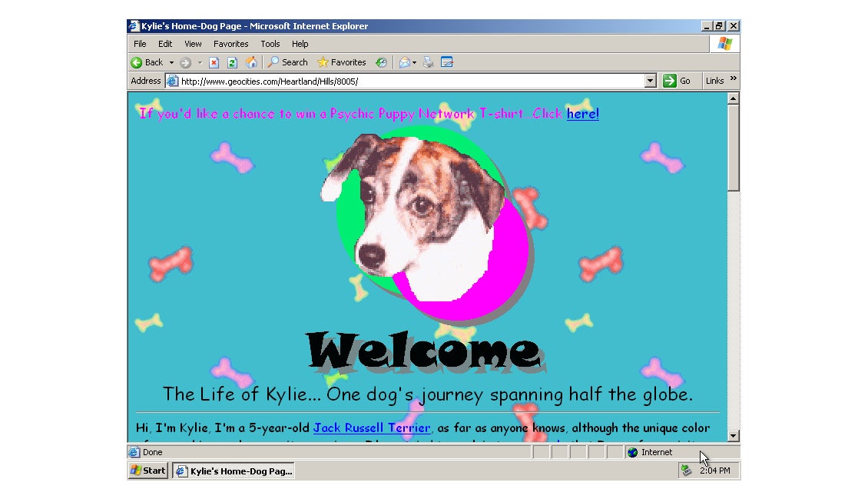
Task: Open the Mail tool
Action: (x=403, y=62)
